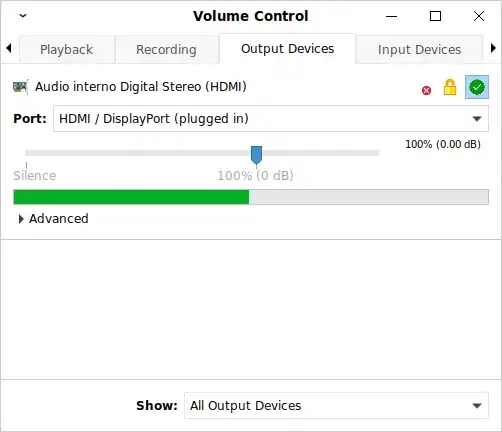Switch to the Recording tab
Image resolution: width=502 pixels, height=432 pixels.
pyautogui.click(x=166, y=50)
